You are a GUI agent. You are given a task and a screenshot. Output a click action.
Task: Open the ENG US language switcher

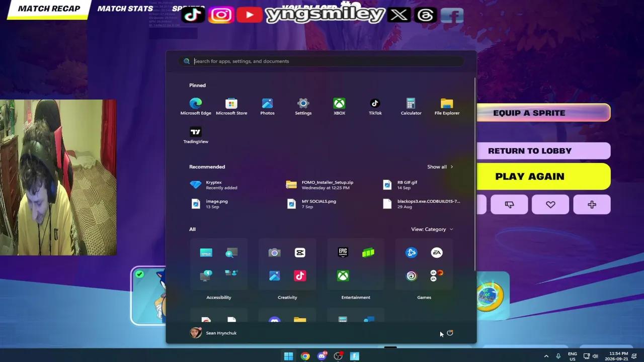pos(572,356)
